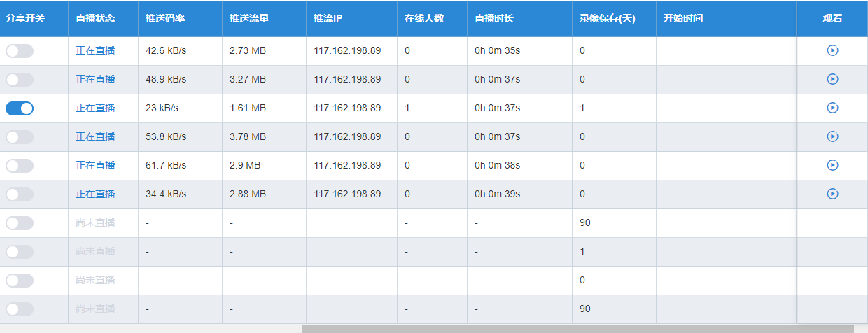Click the 3.78 MB traffic value
Screen dimensions: 868x333
[x=248, y=136]
